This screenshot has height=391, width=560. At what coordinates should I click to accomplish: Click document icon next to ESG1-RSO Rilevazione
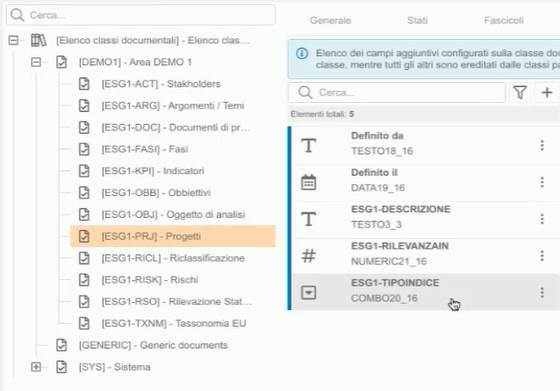pos(84,301)
